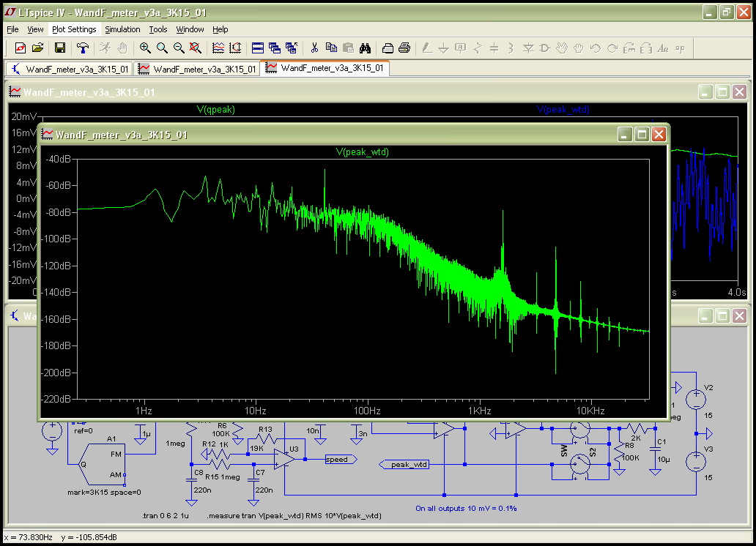Click the green V(peak_wtd) trace label
Viewport: 756px width, 546px height.
coord(362,152)
